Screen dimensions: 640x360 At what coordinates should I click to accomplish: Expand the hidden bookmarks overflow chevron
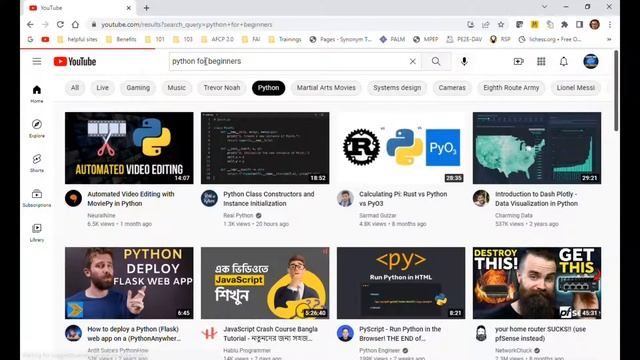[x=609, y=40]
